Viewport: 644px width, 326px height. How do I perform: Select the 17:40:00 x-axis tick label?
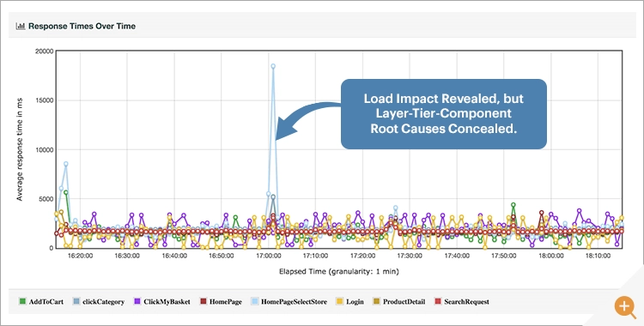(x=457, y=256)
